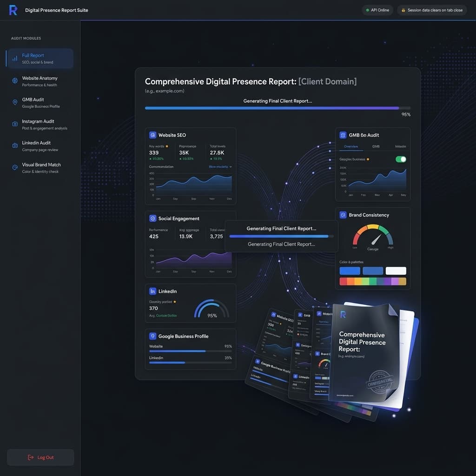
Task: Click the orange dot in the LinkedIn card
Action: pos(175,302)
